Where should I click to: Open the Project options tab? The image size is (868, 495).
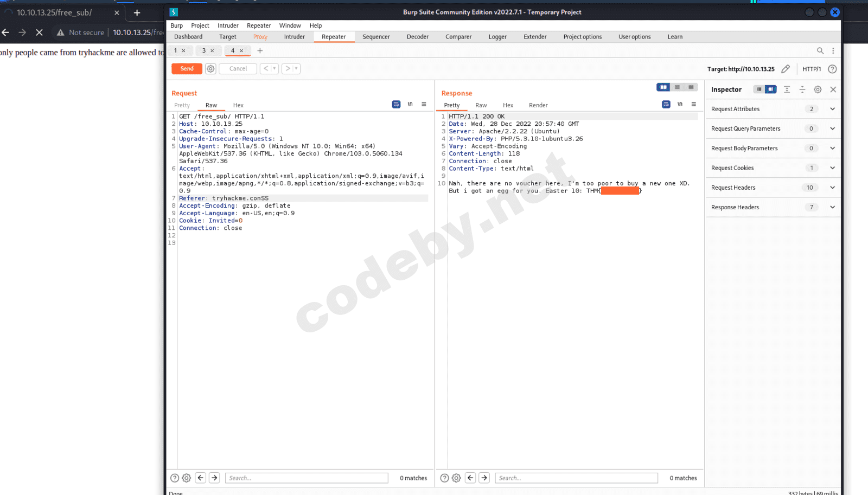[x=583, y=37]
